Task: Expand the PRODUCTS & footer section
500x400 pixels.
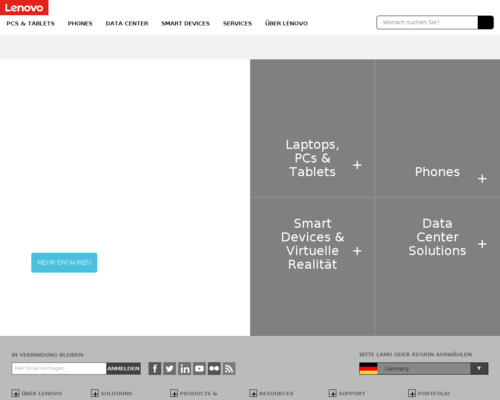Action: 194,393
